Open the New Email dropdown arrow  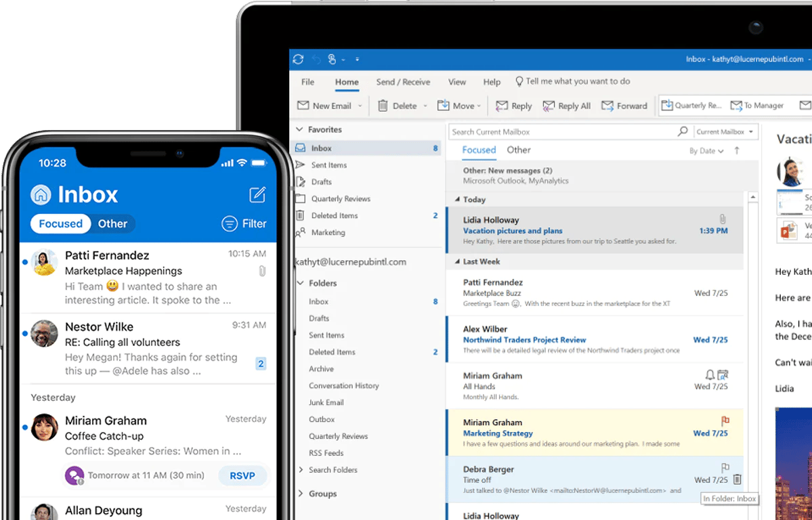coord(360,106)
